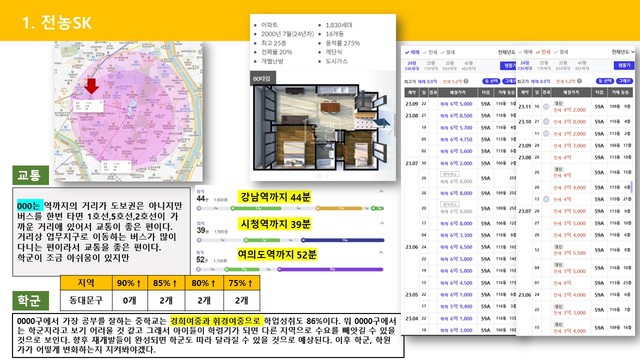Click the 체결가격 column header in the sale table
640x360 pixels.
[458, 93]
